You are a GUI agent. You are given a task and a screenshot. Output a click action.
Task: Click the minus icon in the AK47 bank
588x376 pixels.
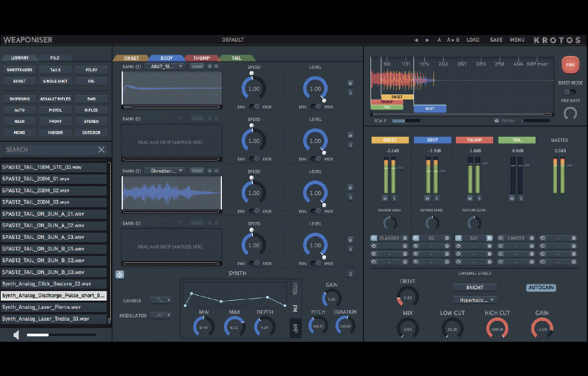216,66
